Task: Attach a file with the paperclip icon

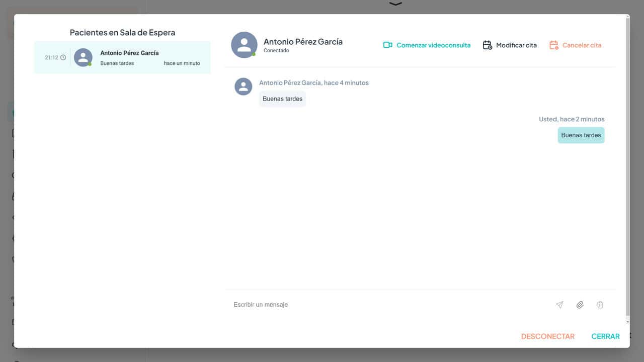Action: click(x=580, y=305)
